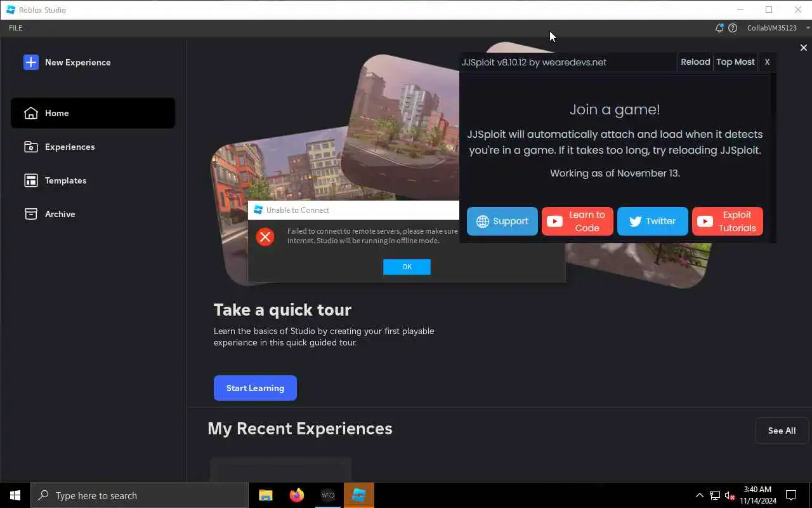Close the home tour banner with X

coord(803,48)
